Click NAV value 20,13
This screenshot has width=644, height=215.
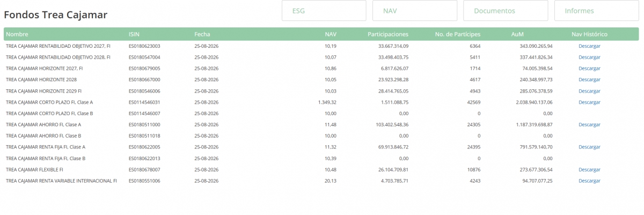click(x=331, y=181)
